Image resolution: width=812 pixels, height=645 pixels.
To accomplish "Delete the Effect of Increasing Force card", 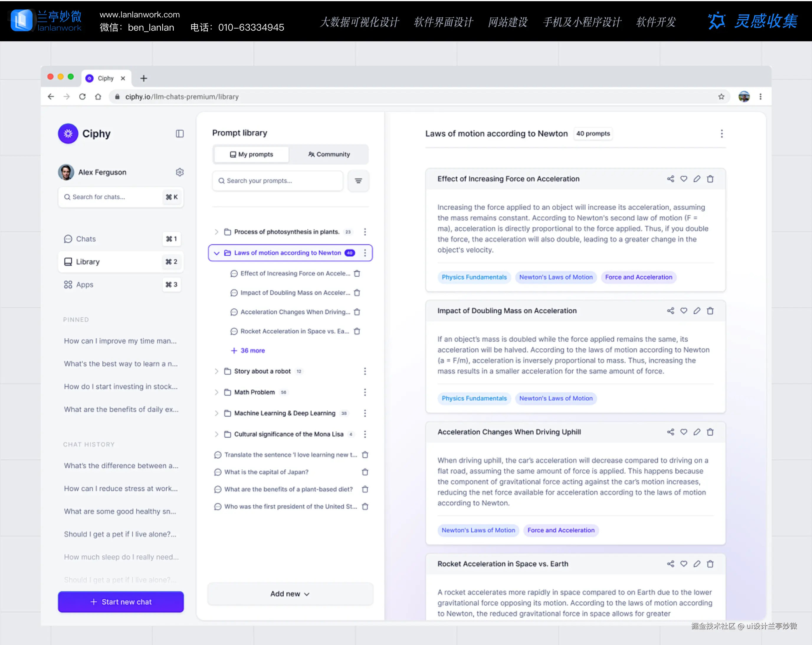I will pos(710,179).
